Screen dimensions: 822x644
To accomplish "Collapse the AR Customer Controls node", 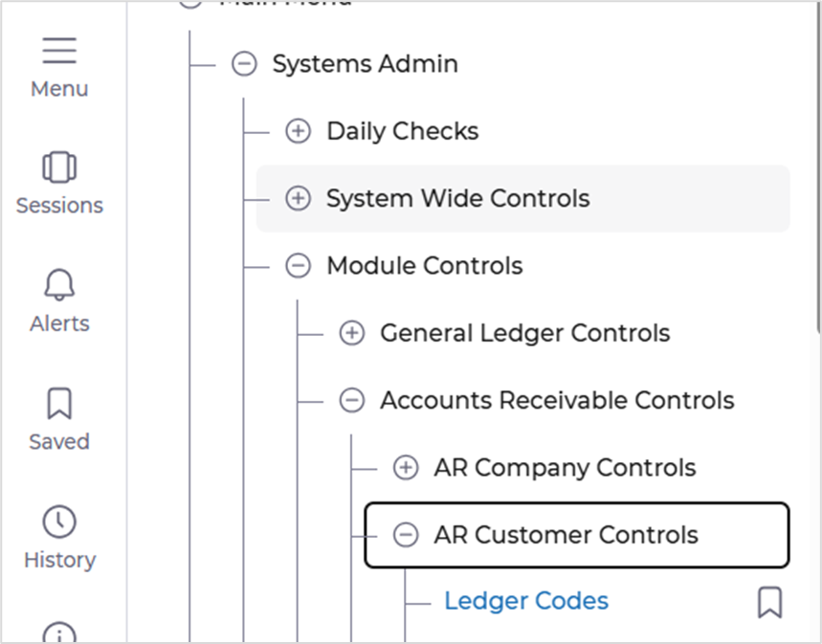I will 407,535.
